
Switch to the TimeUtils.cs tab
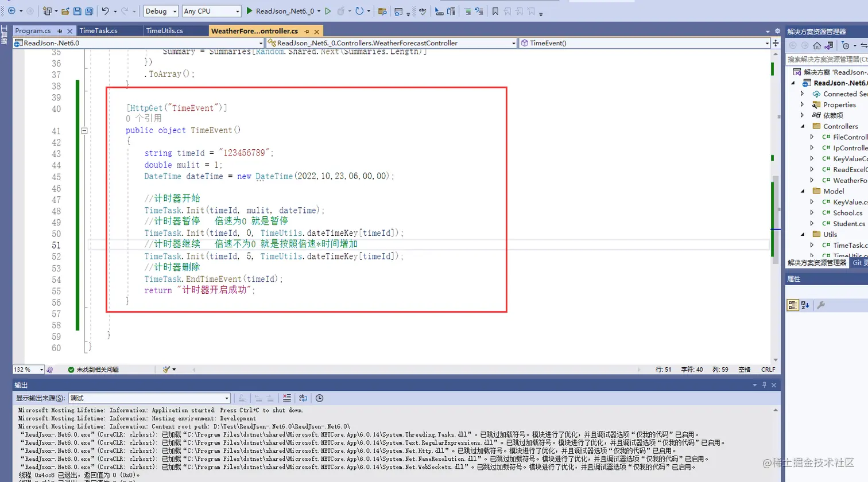164,31
